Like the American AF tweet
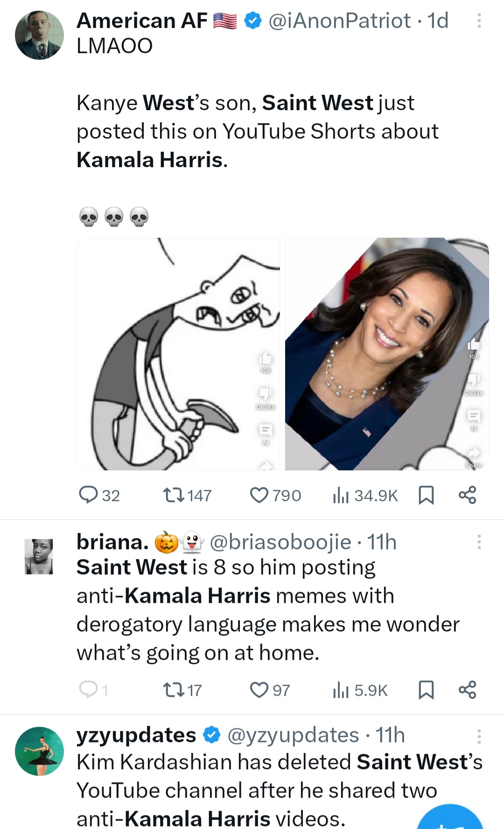 [x=259, y=495]
